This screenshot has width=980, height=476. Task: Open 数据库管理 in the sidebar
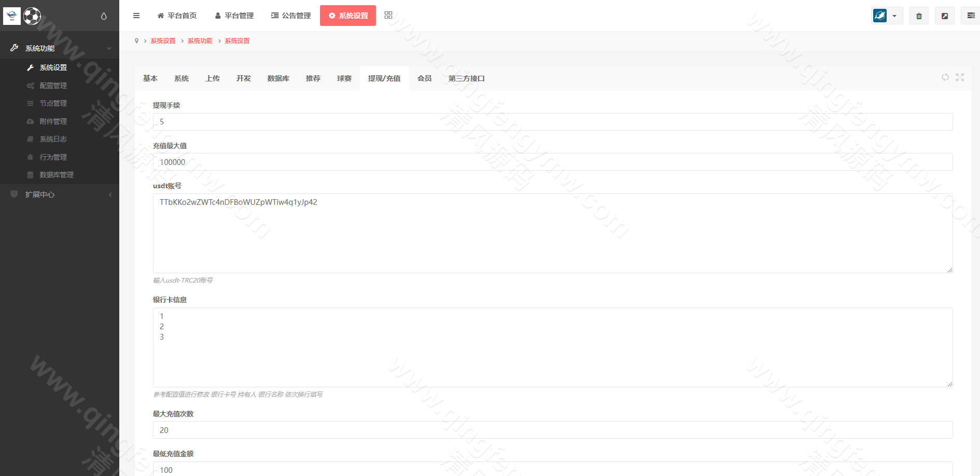[55, 174]
